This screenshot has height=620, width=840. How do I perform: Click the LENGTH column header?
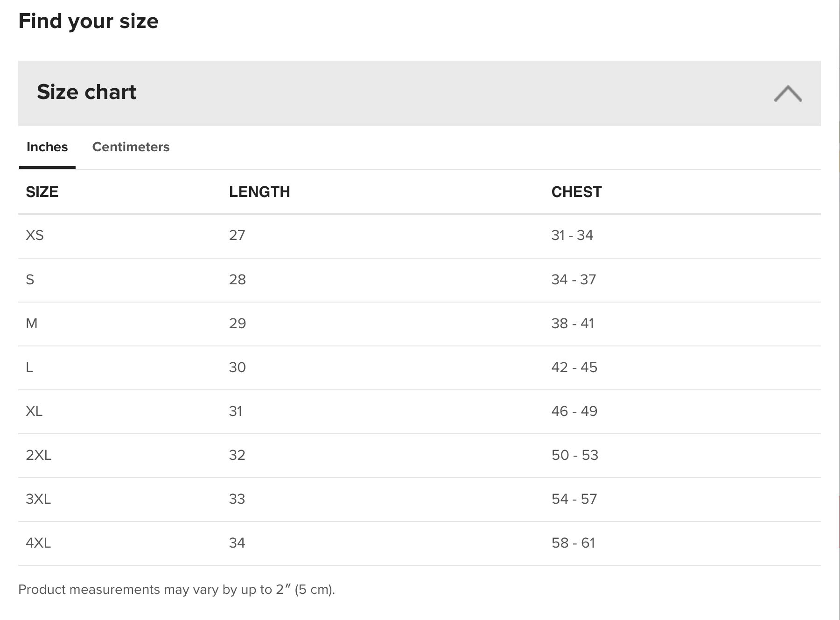tap(259, 192)
